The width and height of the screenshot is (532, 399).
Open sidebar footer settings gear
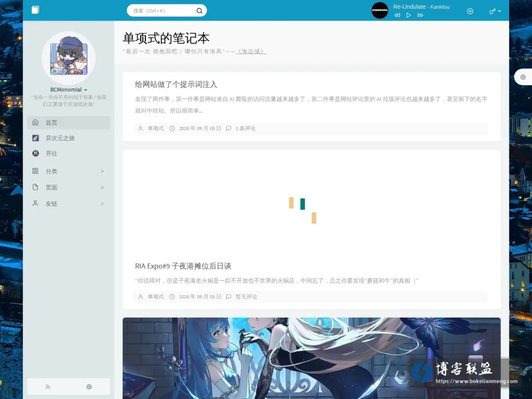pos(89,387)
